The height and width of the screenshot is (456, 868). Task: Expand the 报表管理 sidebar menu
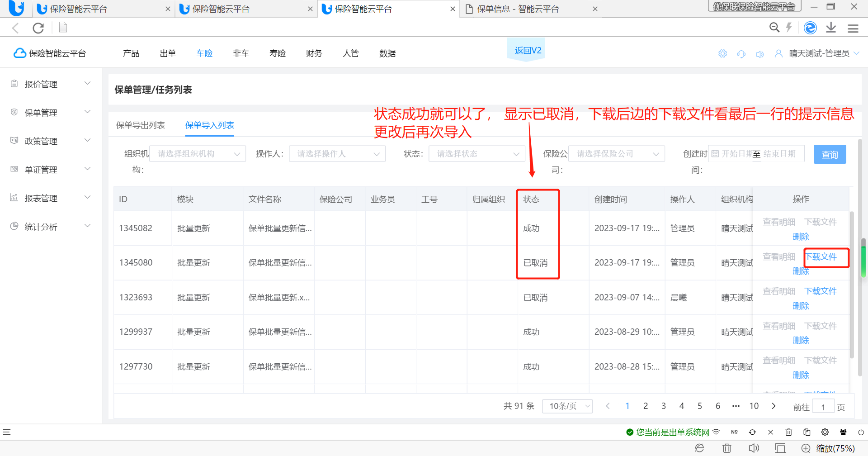[x=51, y=198]
